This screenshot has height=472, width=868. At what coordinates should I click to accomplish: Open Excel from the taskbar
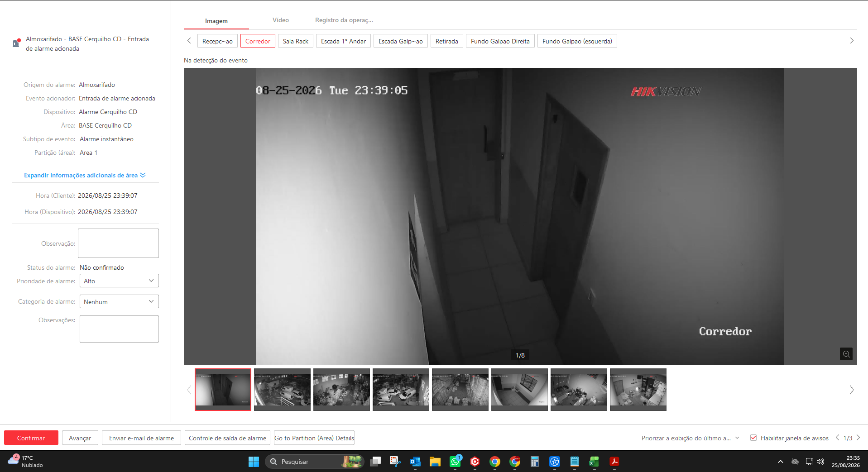pos(595,462)
